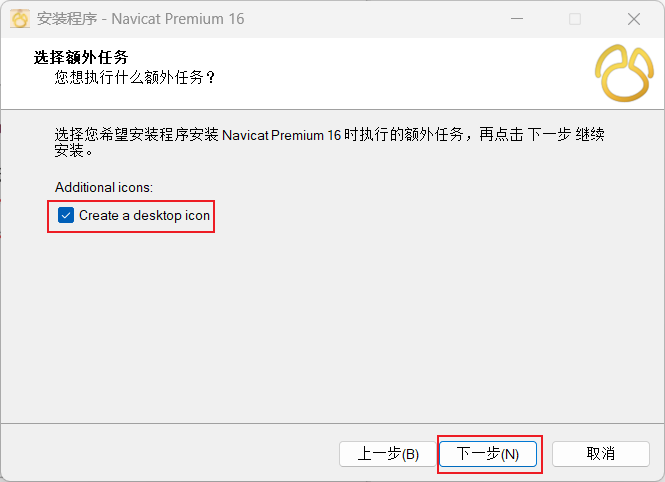Cancel the installation with 取消
665x482 pixels.
tap(601, 454)
